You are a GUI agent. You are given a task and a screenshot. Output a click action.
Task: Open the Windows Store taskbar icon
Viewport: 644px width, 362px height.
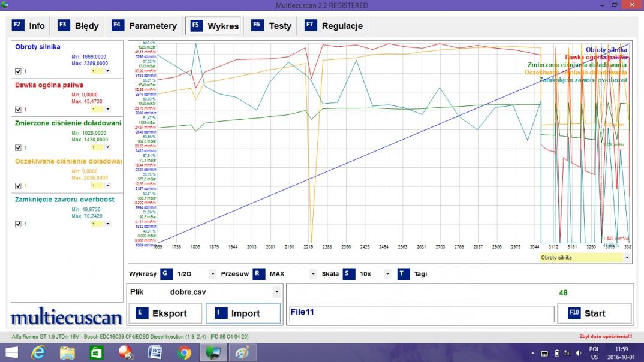coord(97,353)
